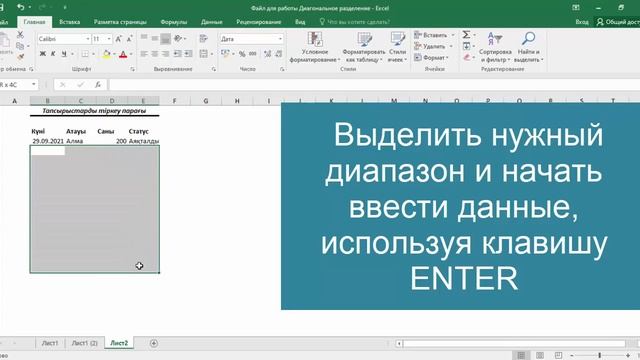Apply Percent Style format icon

[x=242, y=54]
